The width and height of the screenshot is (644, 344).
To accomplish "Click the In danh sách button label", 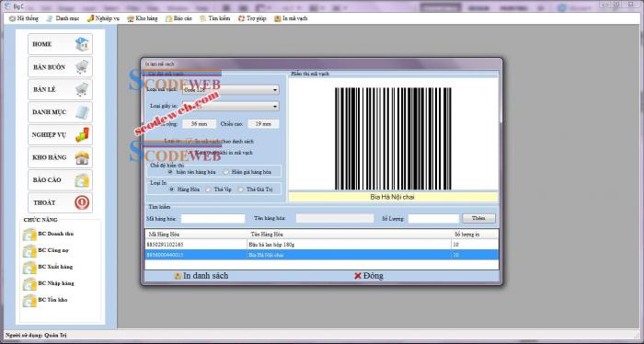I will 205,276.
